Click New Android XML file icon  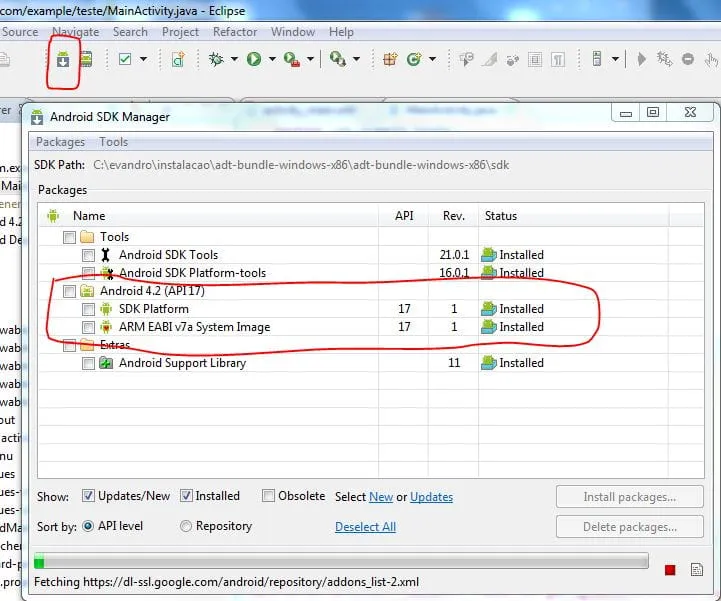[178, 59]
